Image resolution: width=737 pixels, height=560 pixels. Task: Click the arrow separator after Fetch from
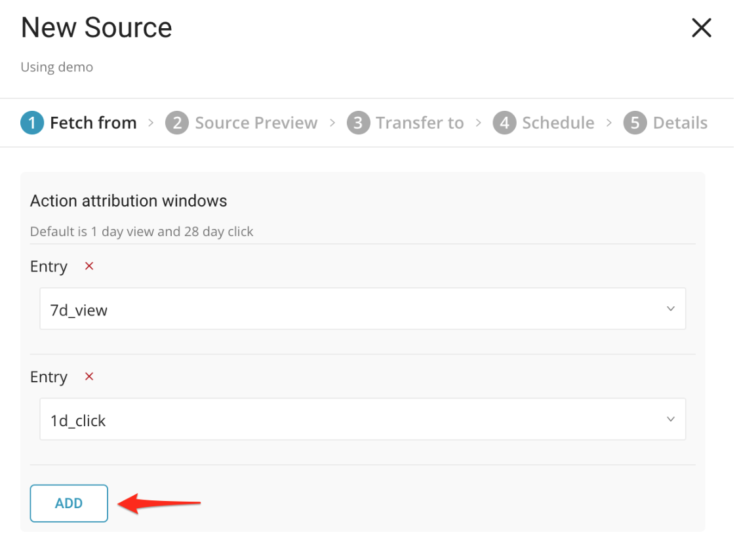pos(151,123)
